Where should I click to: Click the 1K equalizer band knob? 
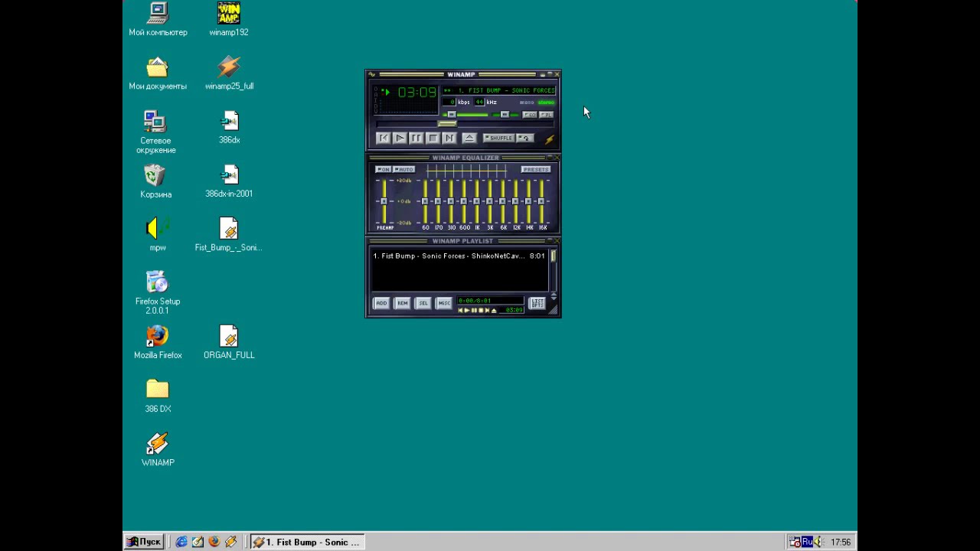coord(477,201)
